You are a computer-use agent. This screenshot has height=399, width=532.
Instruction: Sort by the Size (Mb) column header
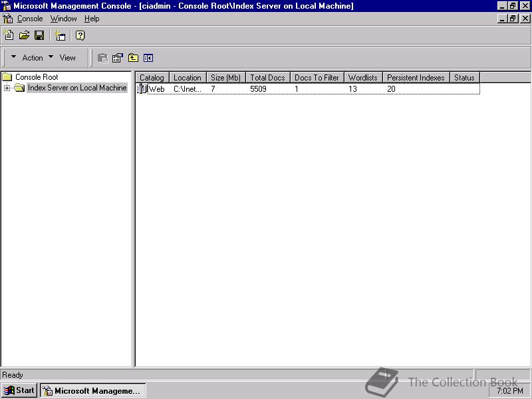[x=225, y=78]
